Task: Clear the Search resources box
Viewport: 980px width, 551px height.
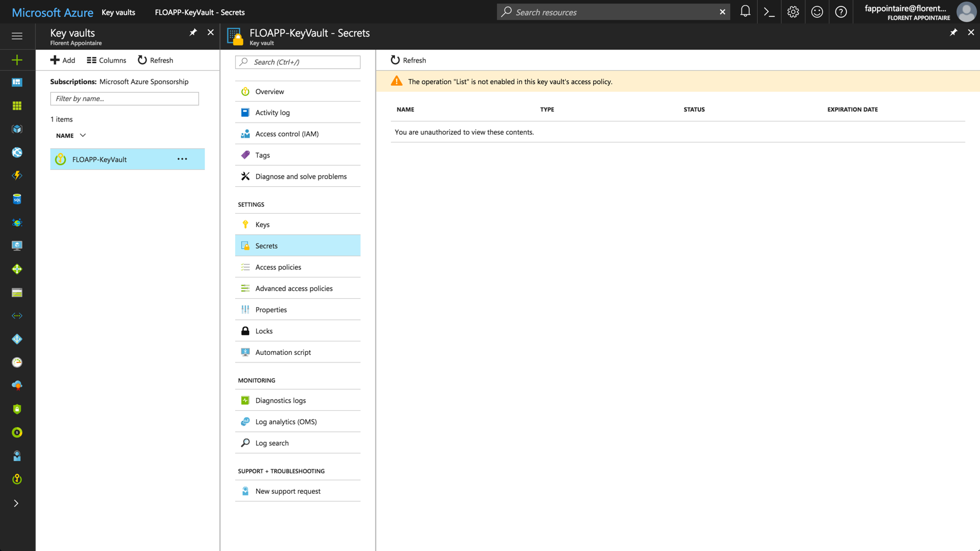Action: pos(722,12)
